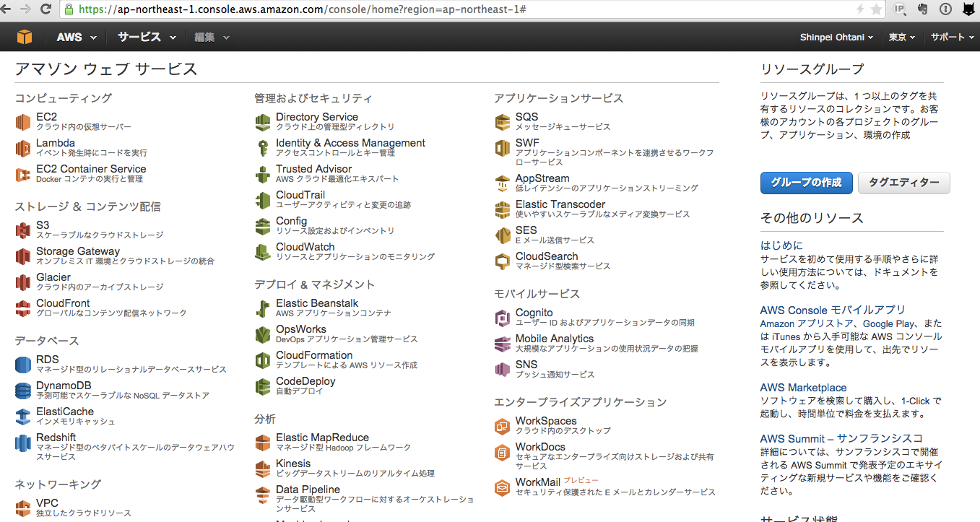Open the サービス services dropdown
The image size is (980, 522).
click(147, 37)
